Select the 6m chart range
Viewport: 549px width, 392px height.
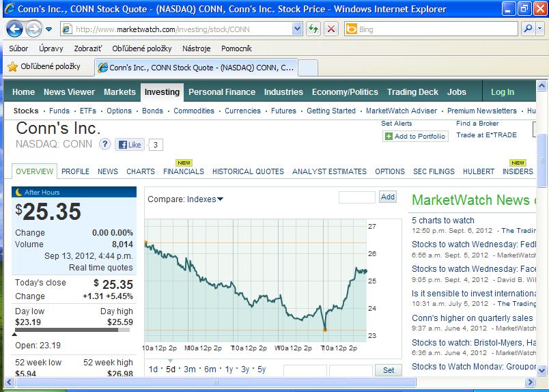tap(210, 369)
